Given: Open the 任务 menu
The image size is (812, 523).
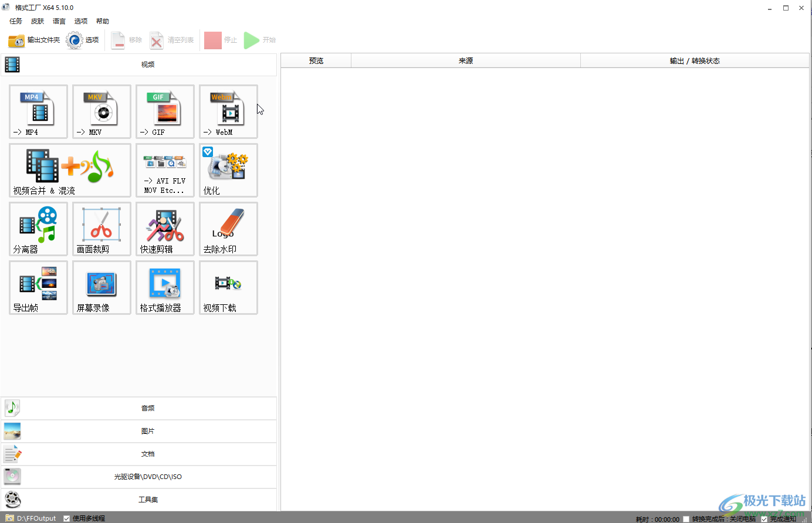Looking at the screenshot, I should click(x=16, y=21).
